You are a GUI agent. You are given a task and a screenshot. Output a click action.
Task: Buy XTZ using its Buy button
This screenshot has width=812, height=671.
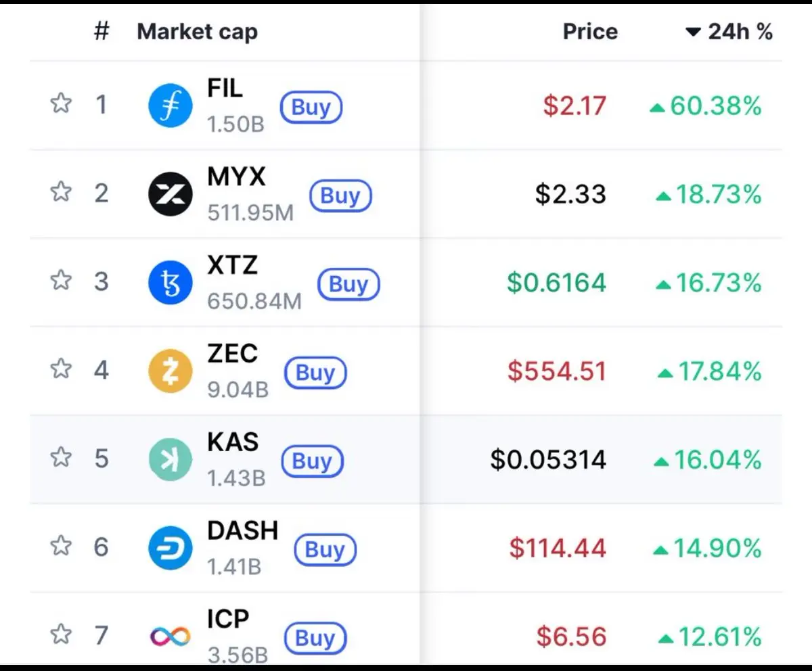348,284
